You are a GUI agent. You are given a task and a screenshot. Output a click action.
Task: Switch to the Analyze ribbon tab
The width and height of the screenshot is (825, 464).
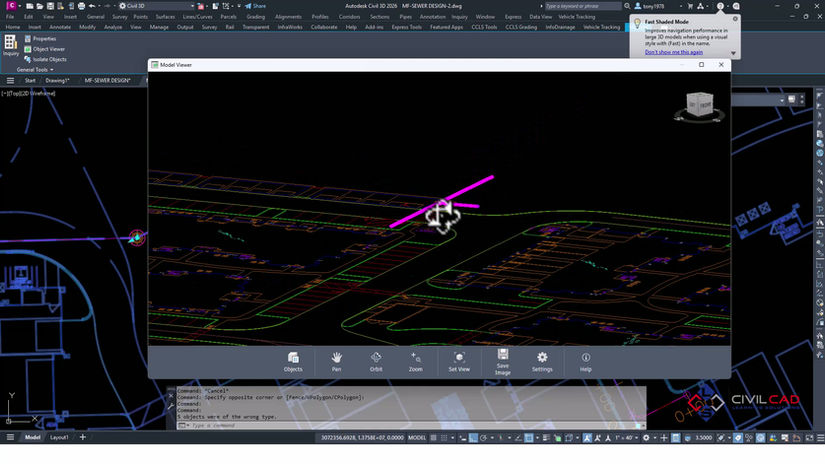pos(113,27)
